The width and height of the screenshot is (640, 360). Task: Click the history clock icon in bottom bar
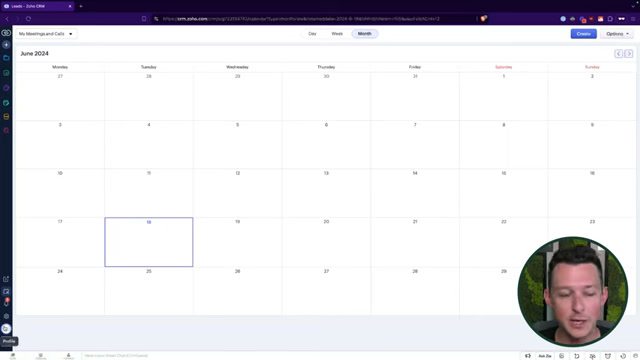coord(623,356)
